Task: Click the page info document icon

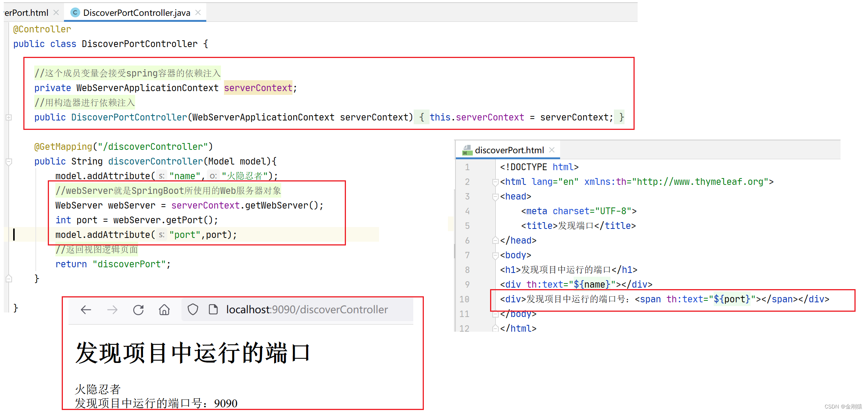Action: pos(213,309)
